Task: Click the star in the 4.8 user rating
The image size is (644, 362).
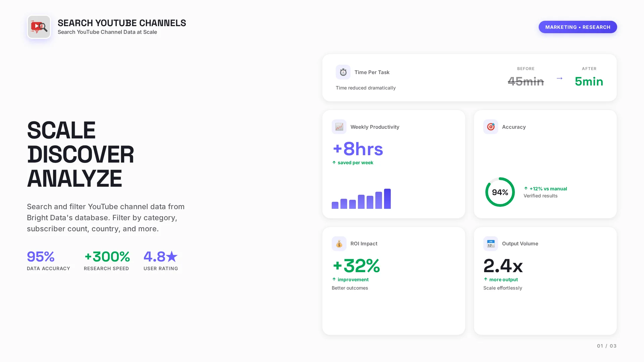Action: [172, 257]
